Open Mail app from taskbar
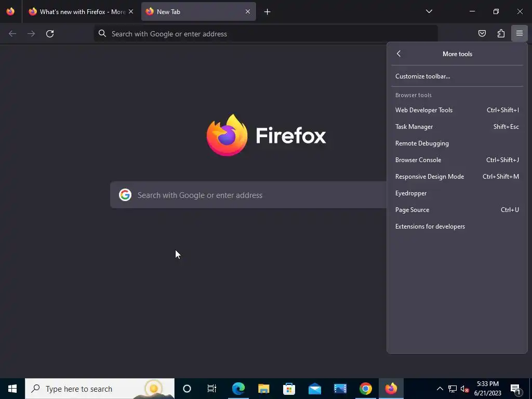Image resolution: width=532 pixels, height=399 pixels. click(x=314, y=389)
